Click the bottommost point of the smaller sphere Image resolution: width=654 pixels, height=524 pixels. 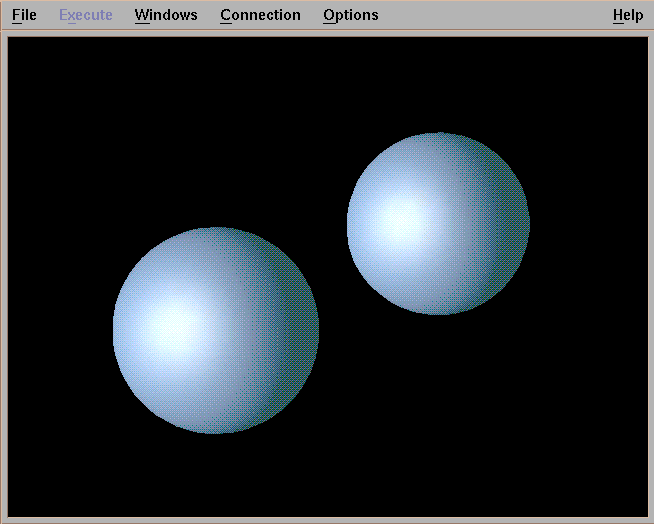coord(438,312)
